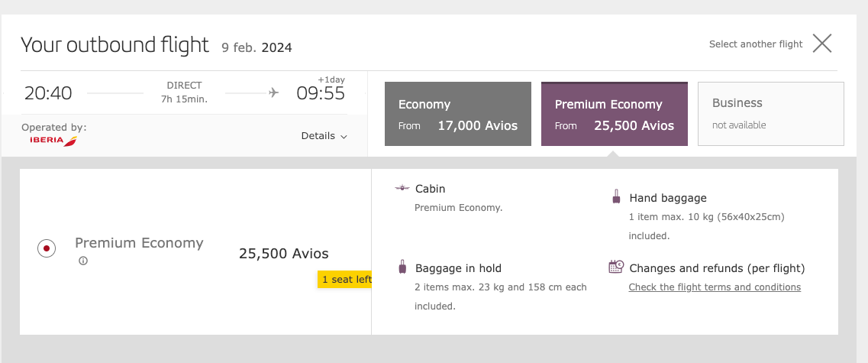
Task: Close the outbound flight panel
Action: coord(821,44)
